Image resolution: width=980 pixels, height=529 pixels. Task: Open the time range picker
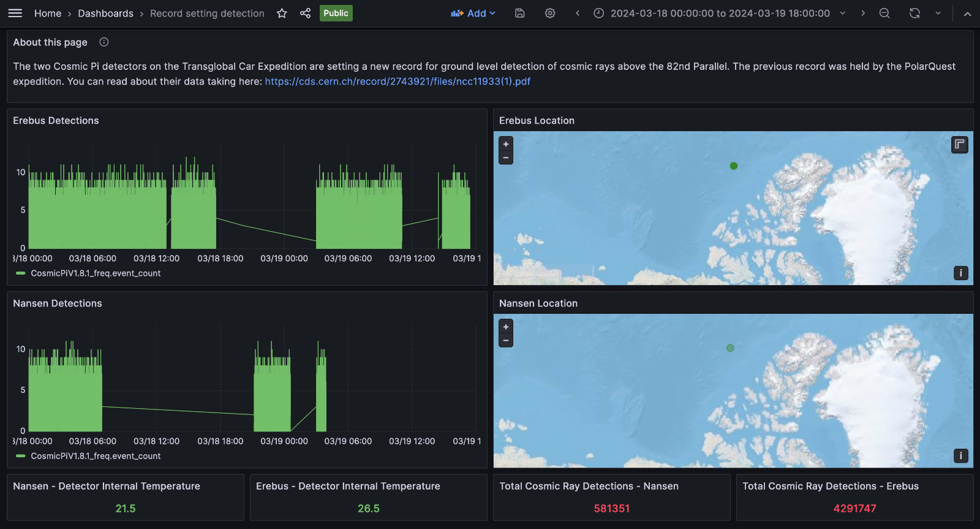pyautogui.click(x=719, y=13)
